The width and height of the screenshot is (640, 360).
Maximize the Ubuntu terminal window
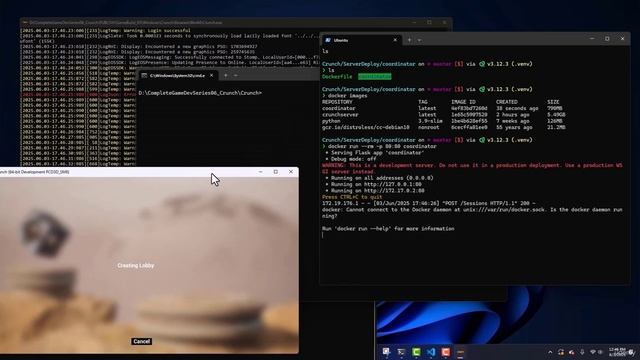coord(607,39)
